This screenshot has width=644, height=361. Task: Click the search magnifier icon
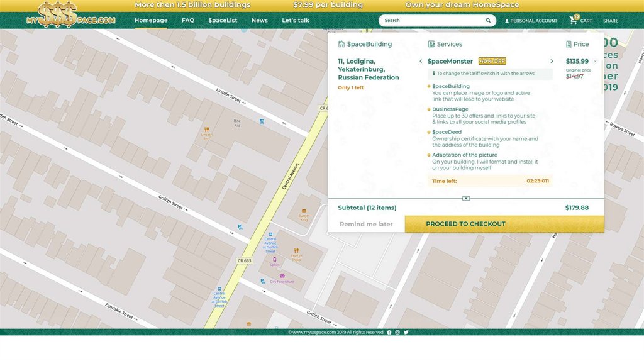(488, 21)
